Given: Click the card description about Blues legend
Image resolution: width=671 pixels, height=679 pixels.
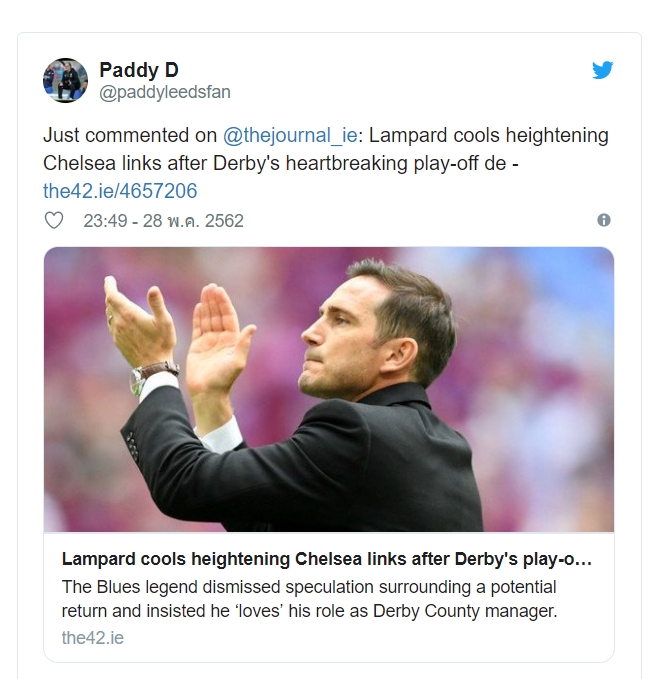Looking at the screenshot, I should [310, 597].
